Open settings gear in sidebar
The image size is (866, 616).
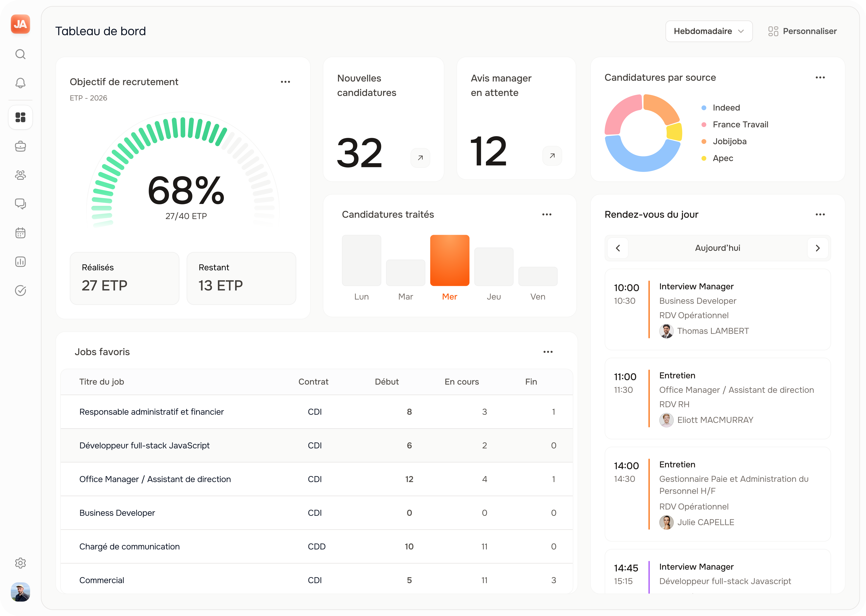coord(20,563)
